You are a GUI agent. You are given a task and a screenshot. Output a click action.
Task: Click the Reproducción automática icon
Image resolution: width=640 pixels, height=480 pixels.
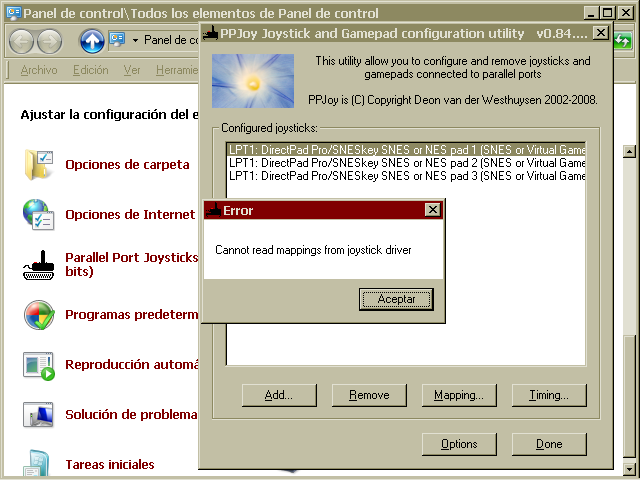pos(38,365)
